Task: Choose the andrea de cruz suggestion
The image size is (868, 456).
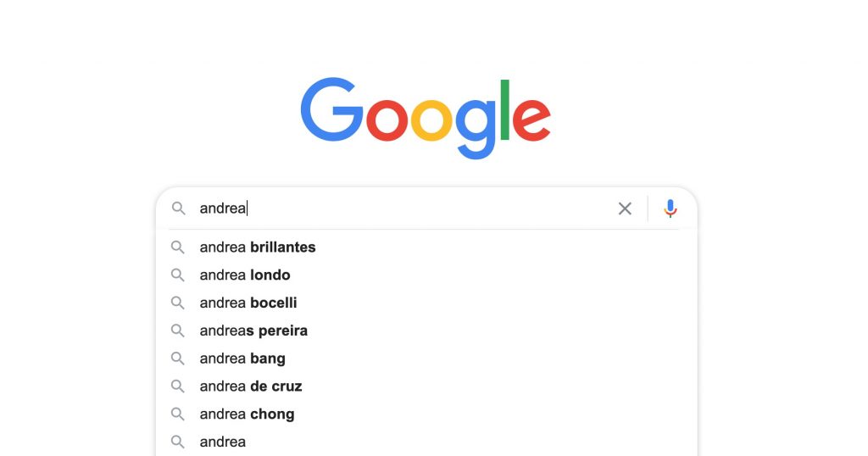Action: pyautogui.click(x=426, y=386)
